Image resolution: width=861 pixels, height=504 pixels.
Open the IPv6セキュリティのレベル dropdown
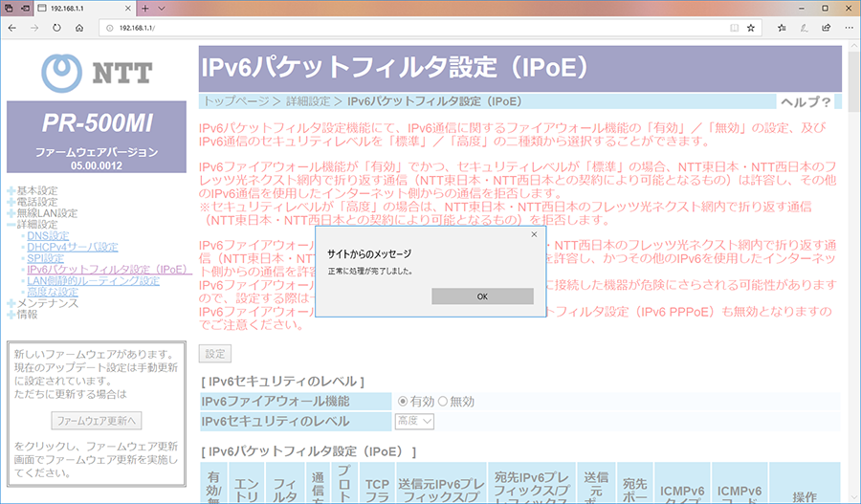pos(414,421)
